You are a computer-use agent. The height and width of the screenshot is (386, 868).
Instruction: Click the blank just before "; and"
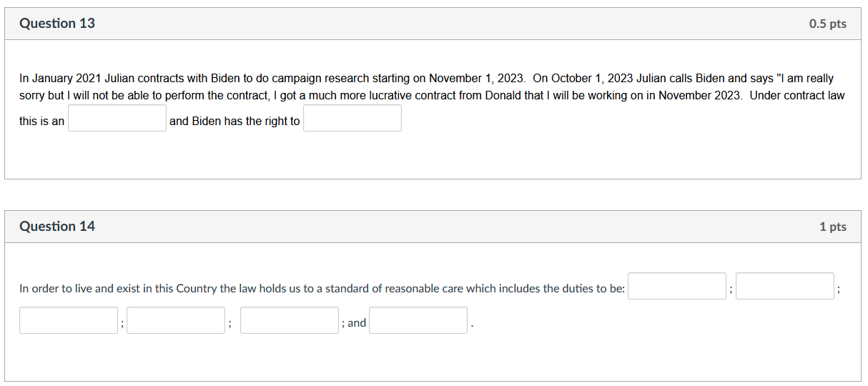click(290, 320)
